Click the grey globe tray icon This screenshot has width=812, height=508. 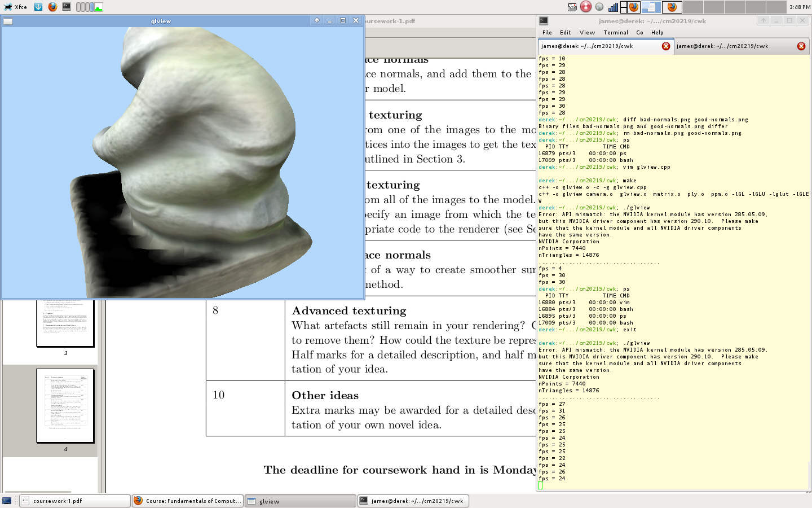coord(599,7)
